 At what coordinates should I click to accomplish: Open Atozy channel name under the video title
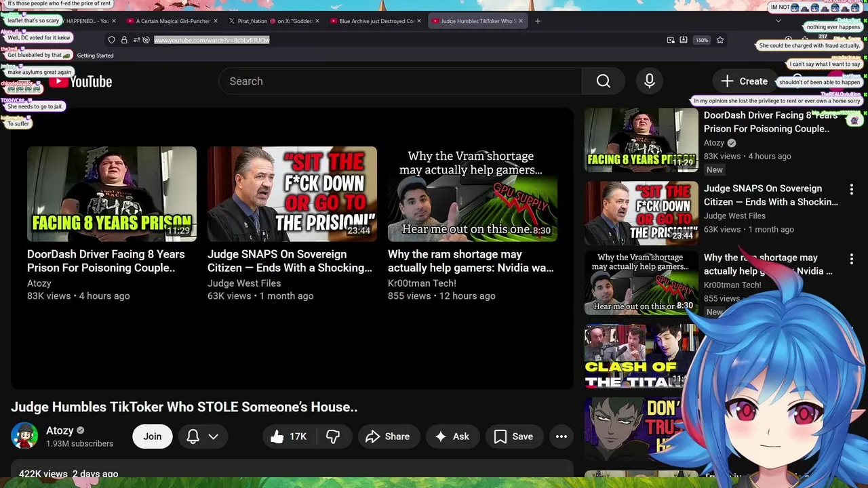[60, 430]
